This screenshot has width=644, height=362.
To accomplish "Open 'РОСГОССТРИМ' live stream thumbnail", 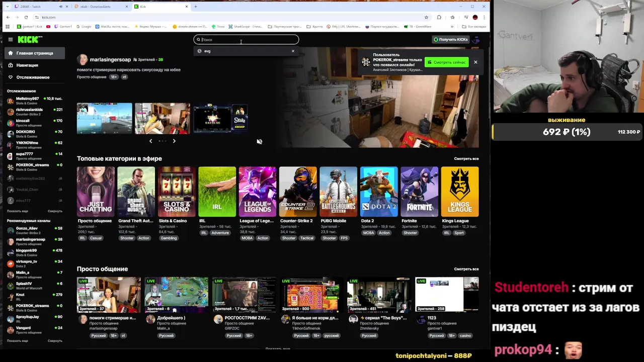I will click(244, 295).
